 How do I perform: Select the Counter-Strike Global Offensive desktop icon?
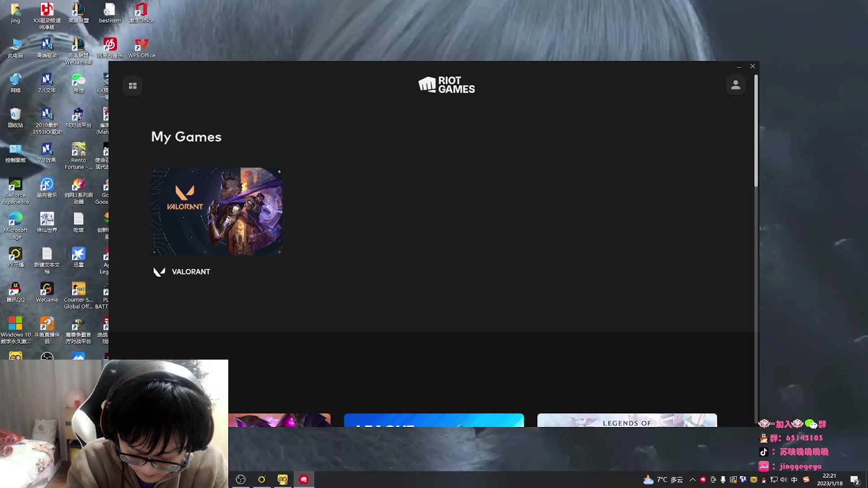79,296
